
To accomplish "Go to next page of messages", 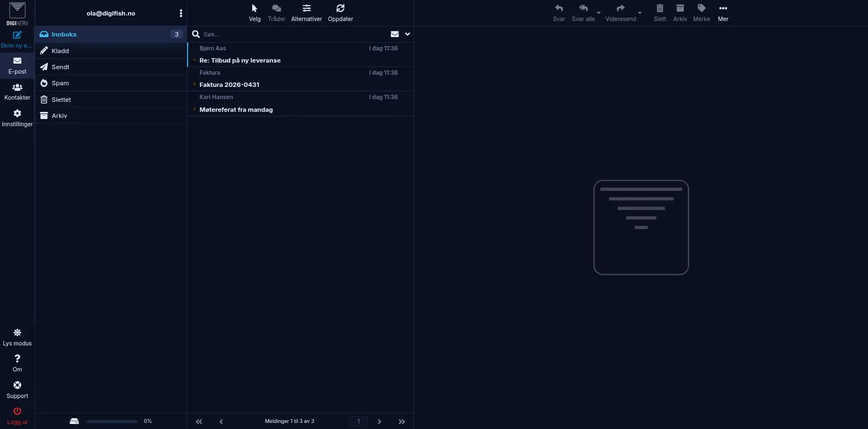I will pos(379,421).
